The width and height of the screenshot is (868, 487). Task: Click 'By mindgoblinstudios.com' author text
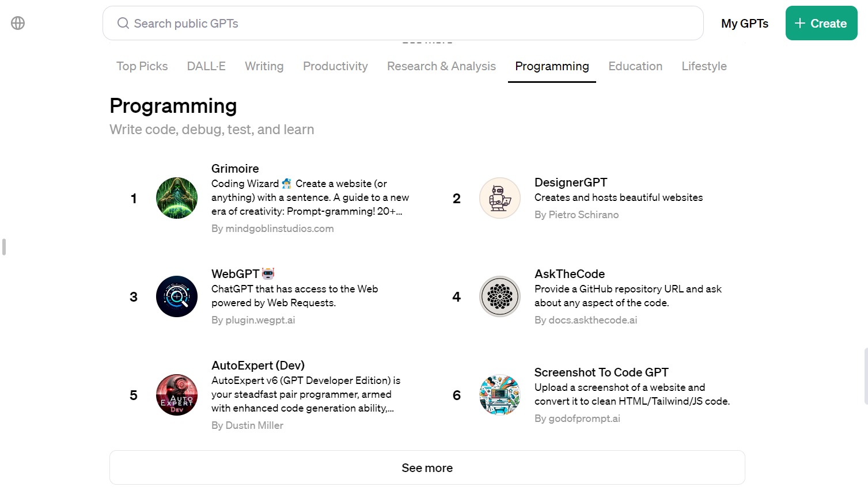click(x=272, y=229)
